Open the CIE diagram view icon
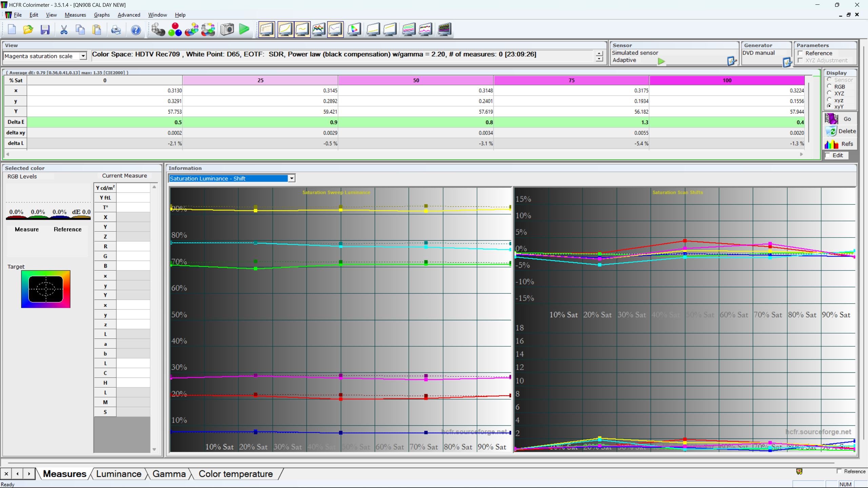This screenshot has height=488, width=868. (x=354, y=29)
